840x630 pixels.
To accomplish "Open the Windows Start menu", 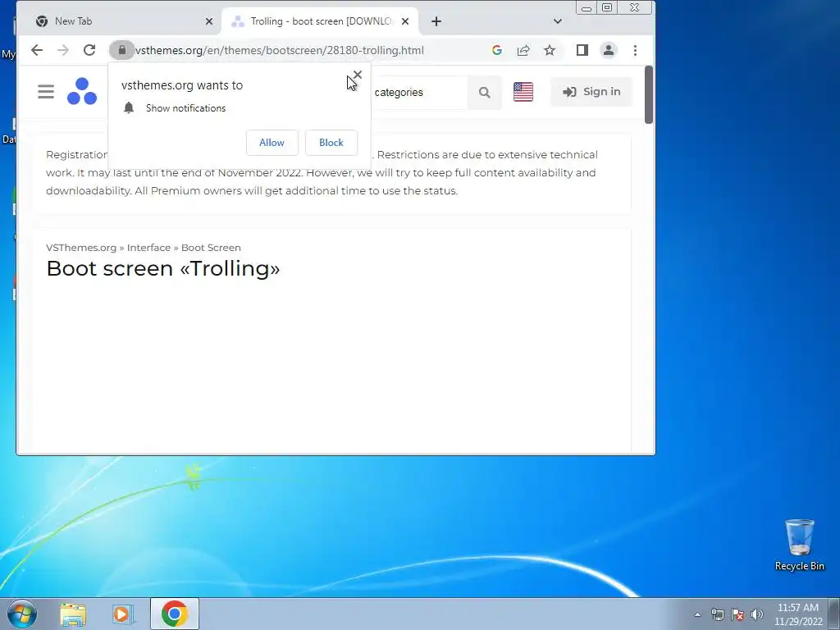I will tap(21, 614).
